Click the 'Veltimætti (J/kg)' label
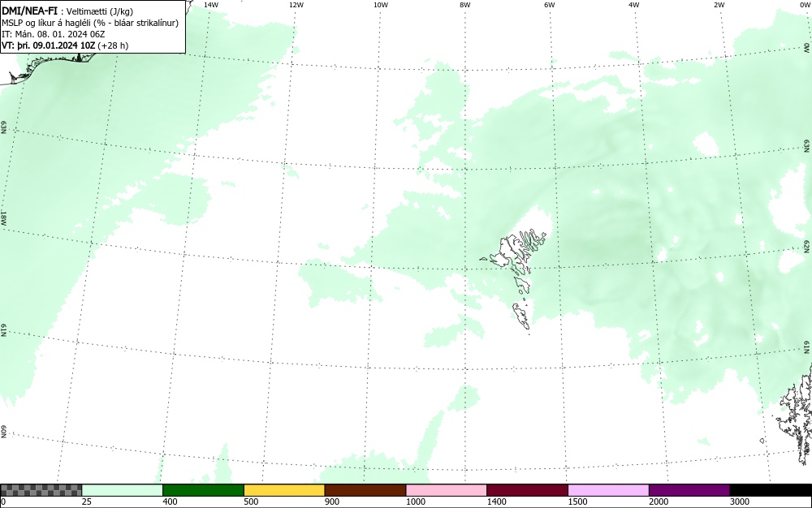Viewport: 812px width, 508px height. 99,11
